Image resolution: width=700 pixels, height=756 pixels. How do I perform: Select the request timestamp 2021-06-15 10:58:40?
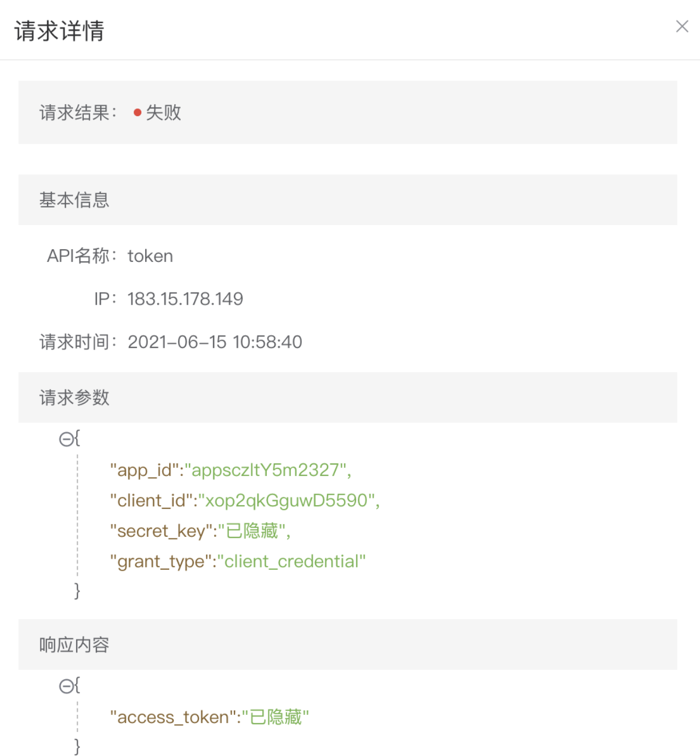coord(215,342)
